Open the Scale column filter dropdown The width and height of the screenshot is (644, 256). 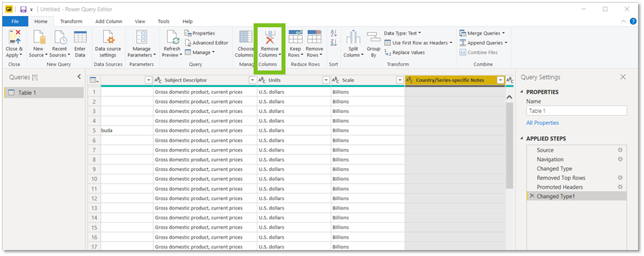pos(400,80)
